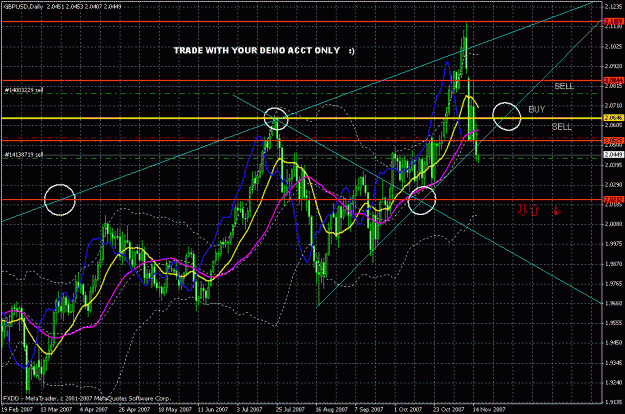Select the SELL label under the 2.0844 line

[x=564, y=86]
